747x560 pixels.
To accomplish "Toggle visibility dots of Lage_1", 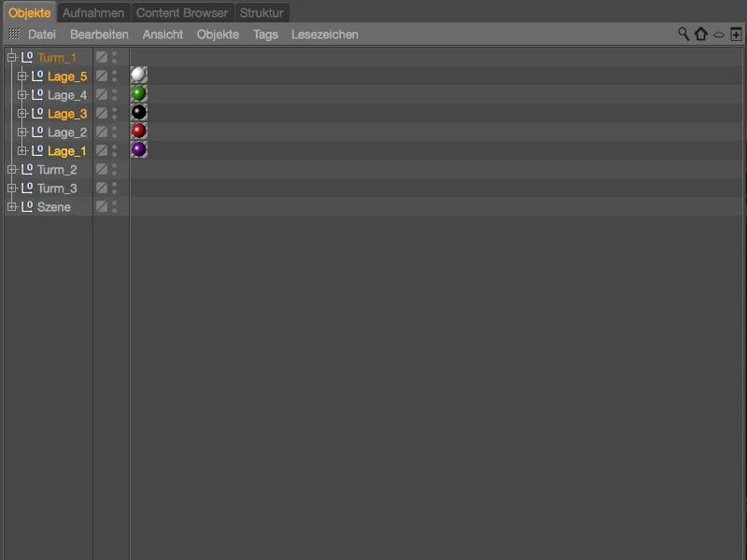I will [x=114, y=150].
